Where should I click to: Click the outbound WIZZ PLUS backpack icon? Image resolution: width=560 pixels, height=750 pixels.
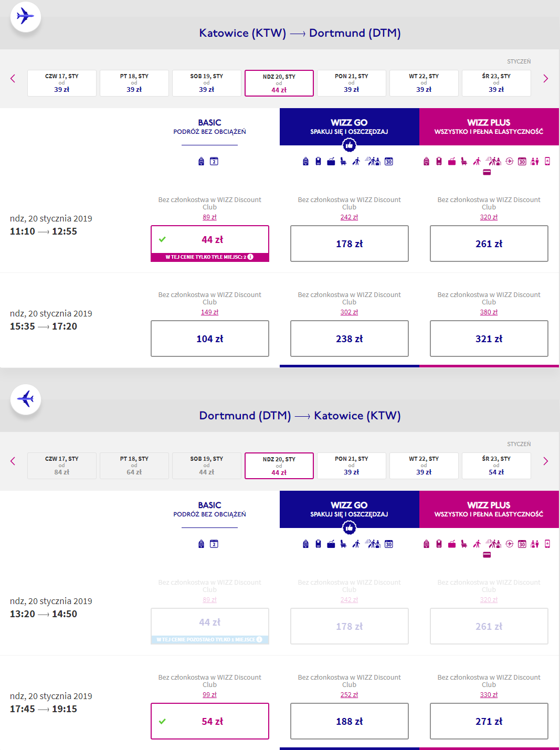point(426,161)
